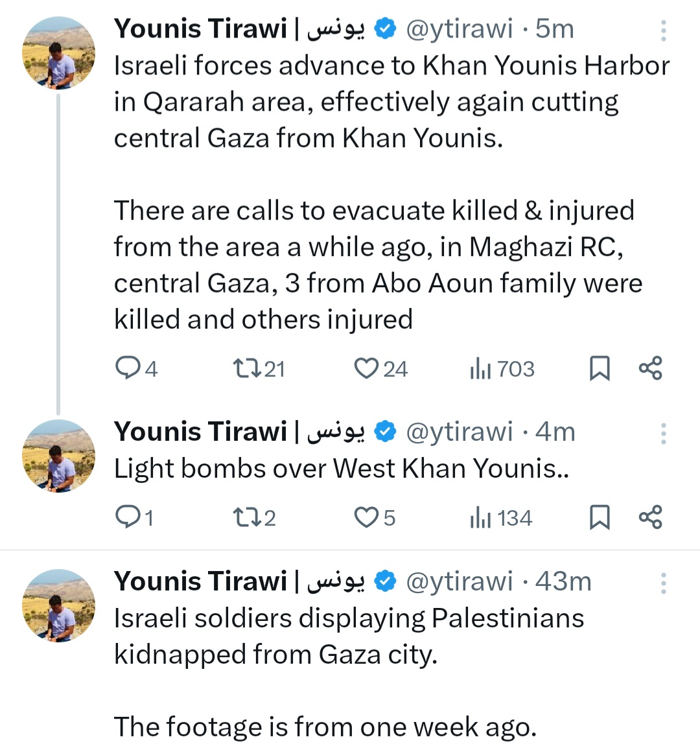View analytics showing 134 views
Viewport: 700px width, 748px height.
[x=480, y=518]
